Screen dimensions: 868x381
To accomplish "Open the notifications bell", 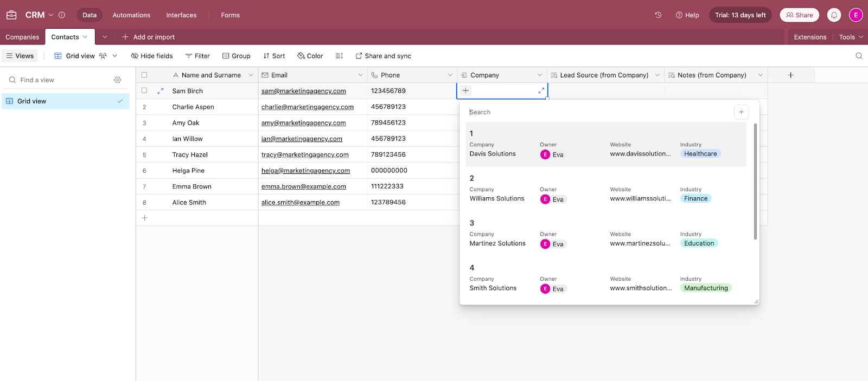I will pyautogui.click(x=834, y=15).
